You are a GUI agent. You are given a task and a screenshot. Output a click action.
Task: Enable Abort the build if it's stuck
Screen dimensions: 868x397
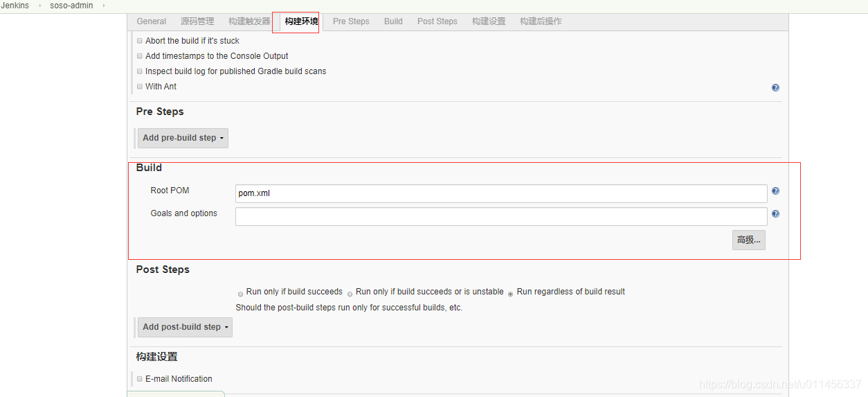click(x=140, y=41)
